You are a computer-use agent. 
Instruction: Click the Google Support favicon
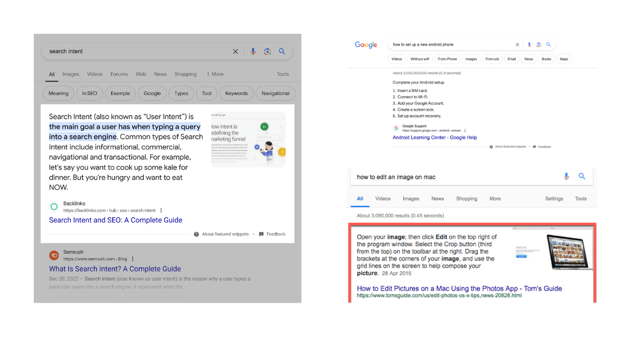coord(396,128)
